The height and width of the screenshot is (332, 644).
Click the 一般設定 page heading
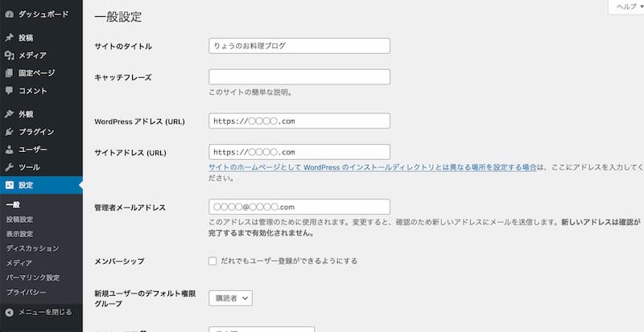[118, 17]
